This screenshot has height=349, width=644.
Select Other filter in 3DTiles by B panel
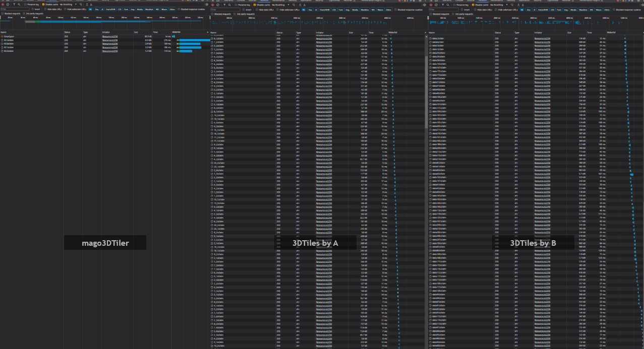607,10
